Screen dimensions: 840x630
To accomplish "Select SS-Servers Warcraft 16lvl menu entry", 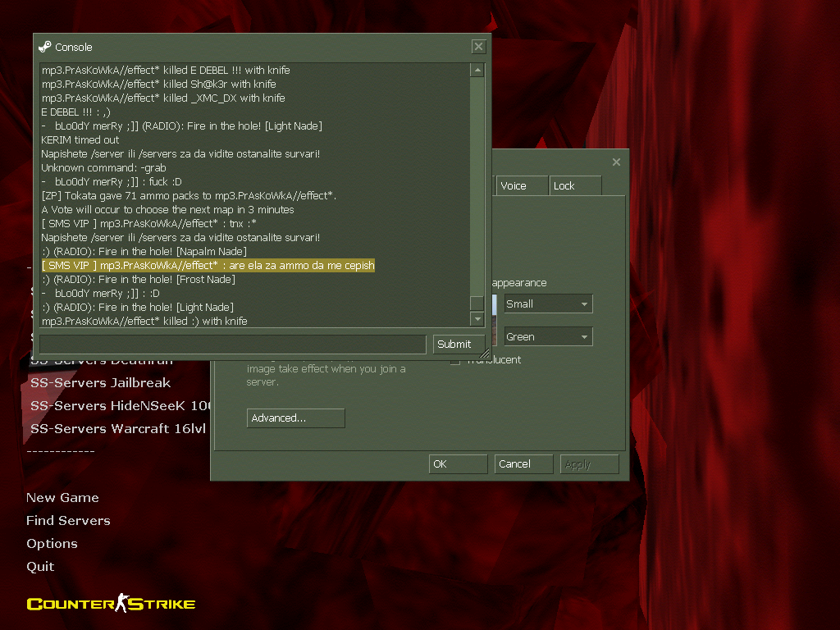I will (x=118, y=428).
